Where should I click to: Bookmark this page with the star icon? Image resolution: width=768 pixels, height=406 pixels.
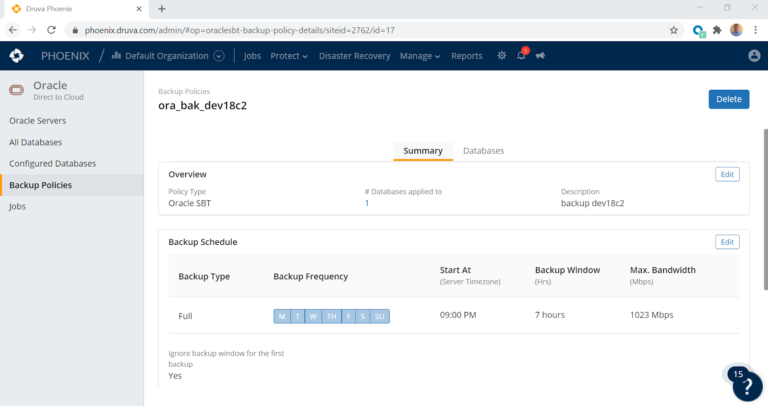(674, 30)
